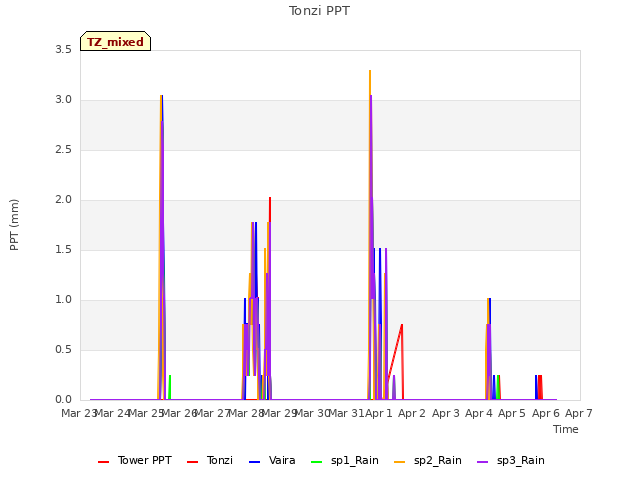Click the Apr 1 x-axis label

[x=379, y=413]
